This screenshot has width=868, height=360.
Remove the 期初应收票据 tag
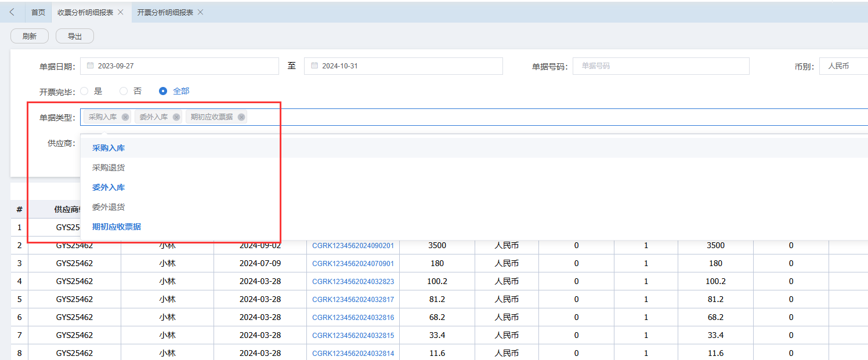241,117
